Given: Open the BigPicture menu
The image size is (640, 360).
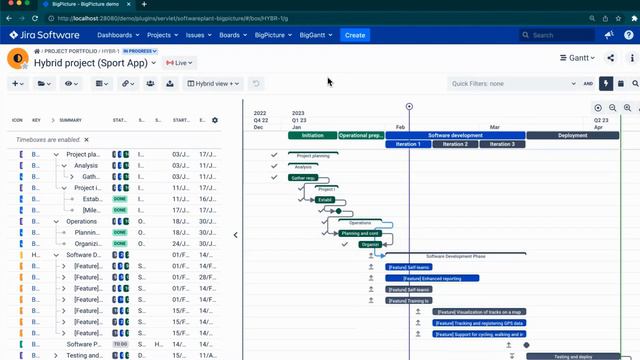Looking at the screenshot, I should (x=273, y=35).
